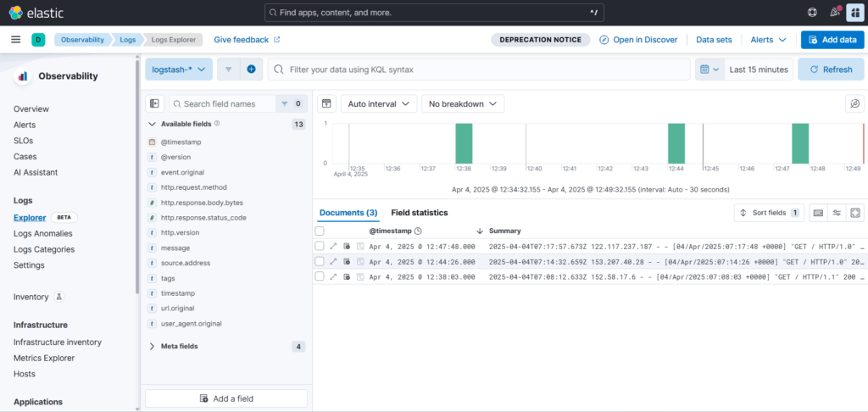Viewport: 868px width, 412px height.
Task: Click stacktrace icon on the 12:38:03.000 row
Action: [x=360, y=277]
